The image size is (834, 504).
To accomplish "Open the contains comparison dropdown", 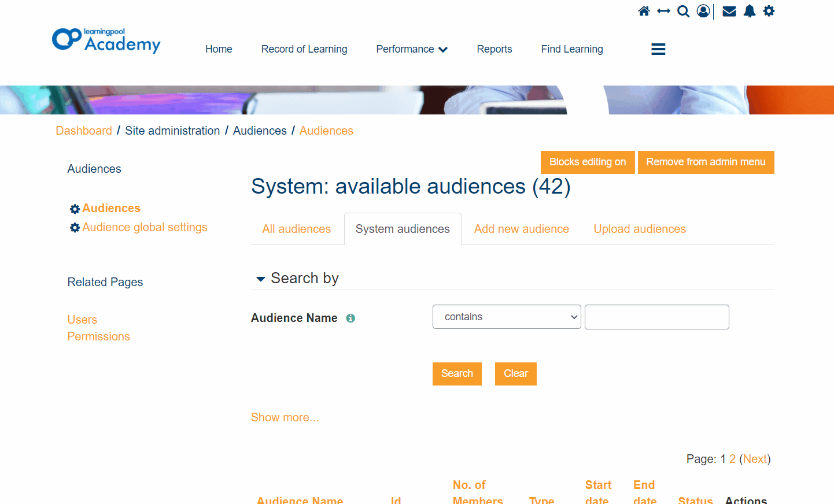I will pyautogui.click(x=506, y=317).
